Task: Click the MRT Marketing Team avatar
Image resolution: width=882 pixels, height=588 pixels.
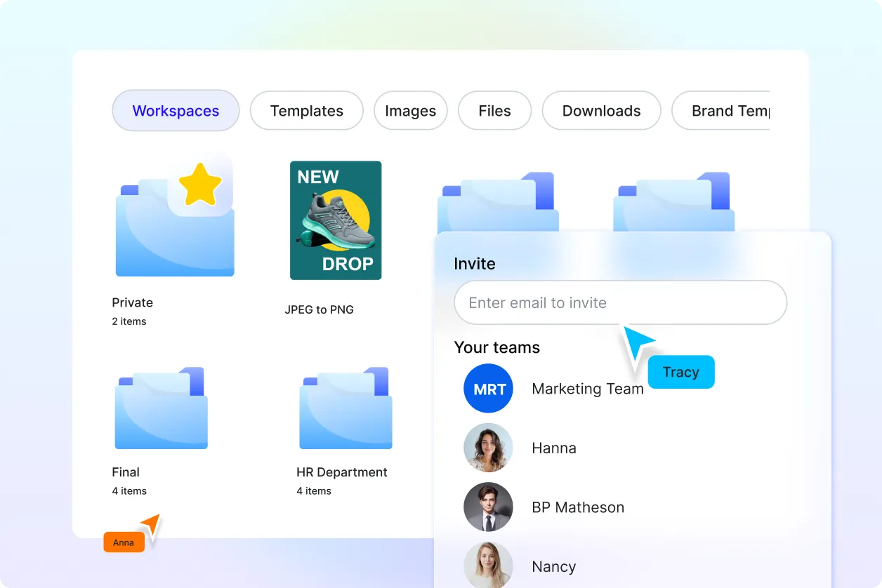Action: (489, 389)
